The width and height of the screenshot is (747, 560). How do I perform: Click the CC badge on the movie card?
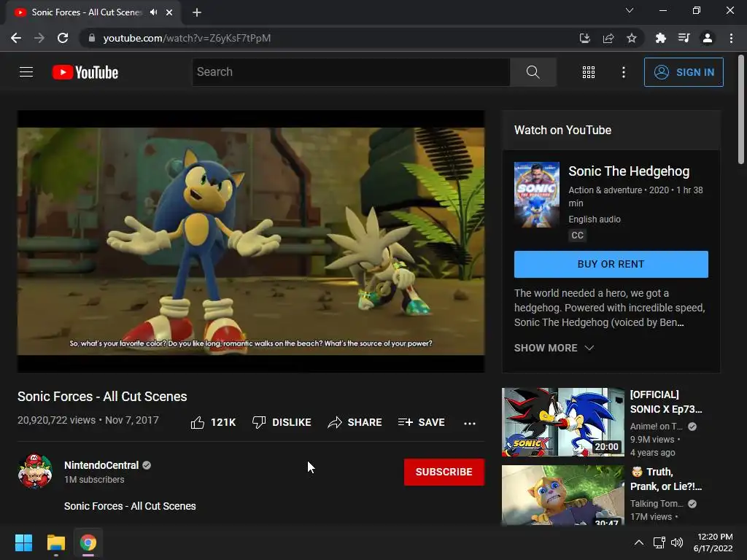(577, 236)
